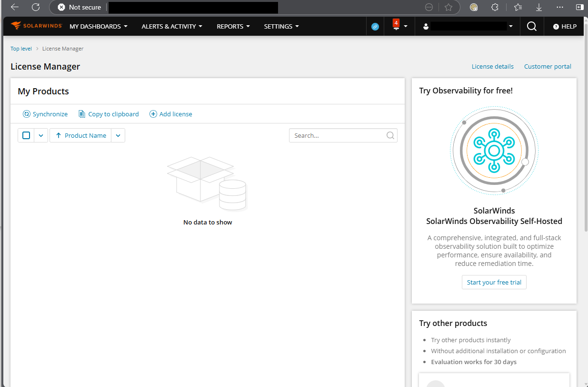Click the Not secure site indicator
The height and width of the screenshot is (387, 588).
pos(79,7)
